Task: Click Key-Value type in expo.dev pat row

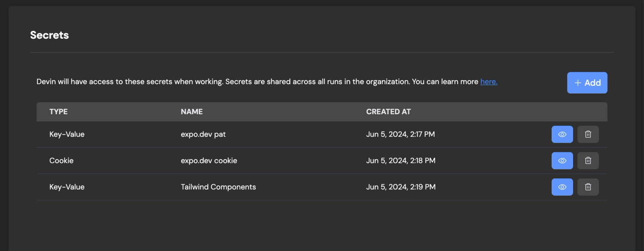Action: [x=67, y=134]
